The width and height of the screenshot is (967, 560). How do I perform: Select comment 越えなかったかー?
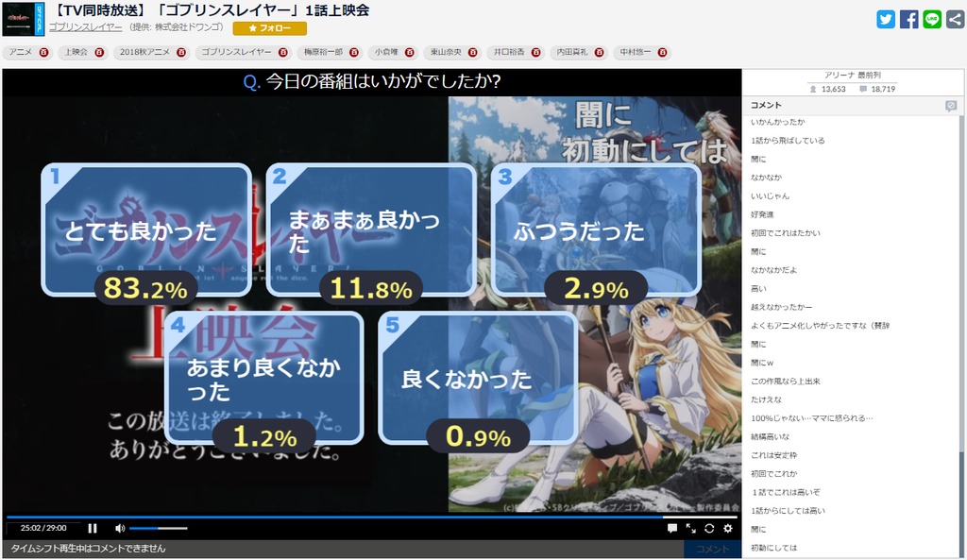point(781,307)
